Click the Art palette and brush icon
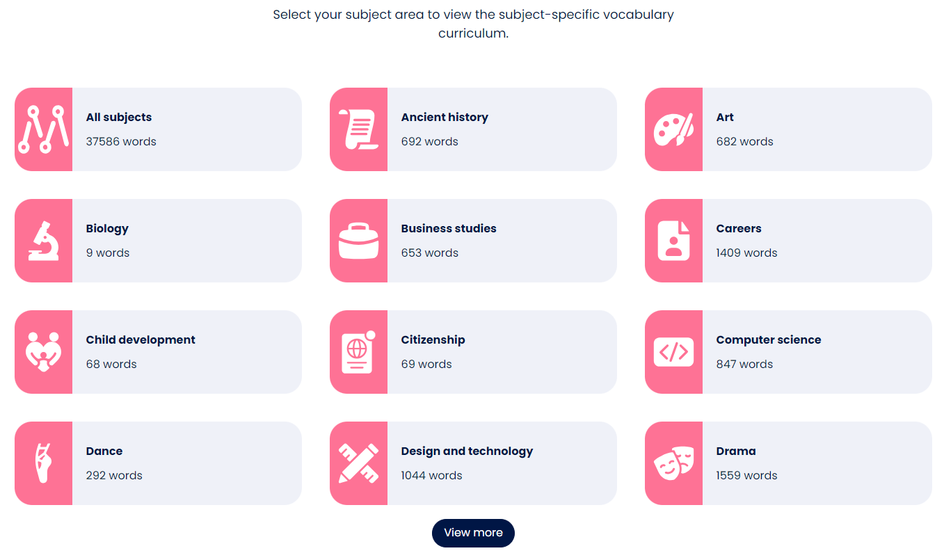The image size is (944, 560). coord(673,129)
